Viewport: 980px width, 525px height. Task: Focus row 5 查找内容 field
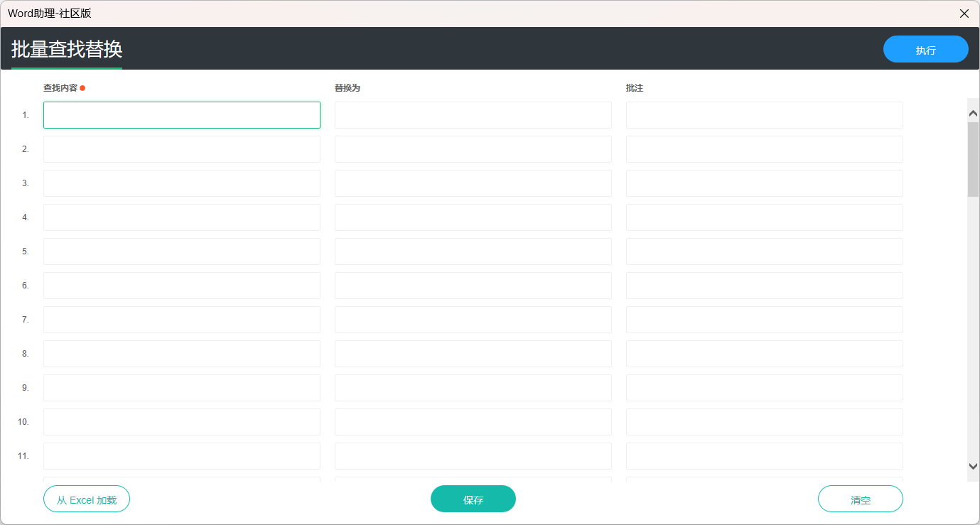point(182,251)
